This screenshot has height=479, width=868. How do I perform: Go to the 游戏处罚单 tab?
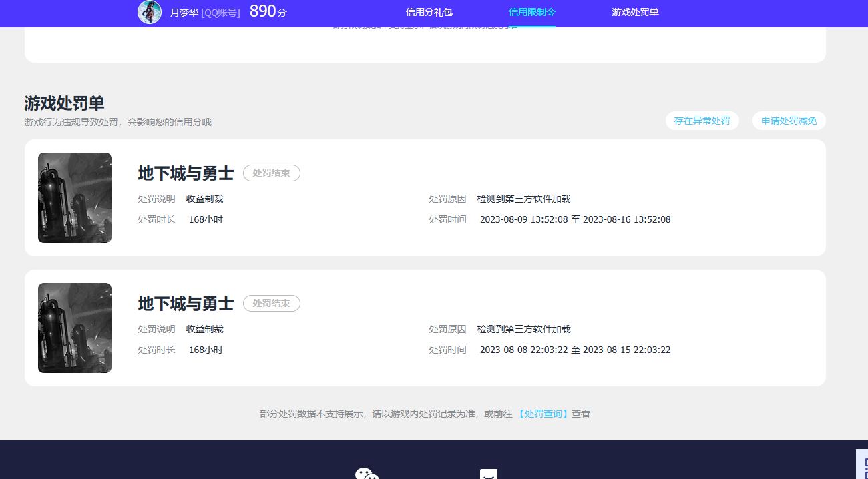pos(634,12)
